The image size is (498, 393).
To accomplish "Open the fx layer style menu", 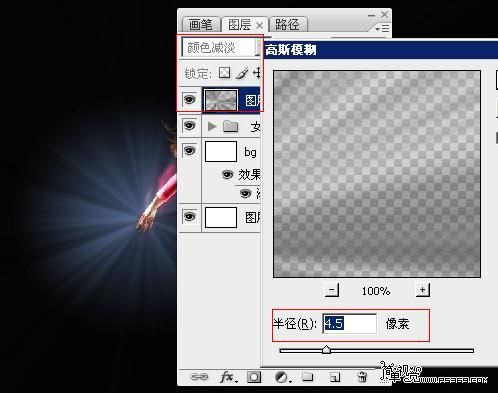I will (x=229, y=377).
